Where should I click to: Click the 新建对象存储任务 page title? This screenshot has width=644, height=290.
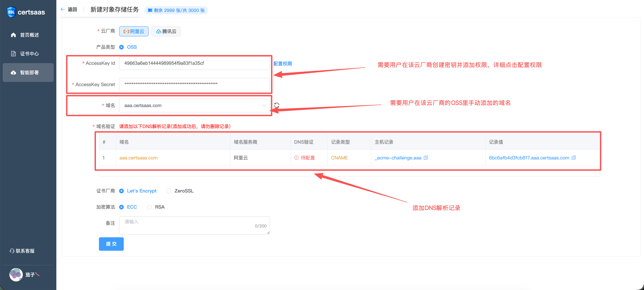pyautogui.click(x=115, y=10)
